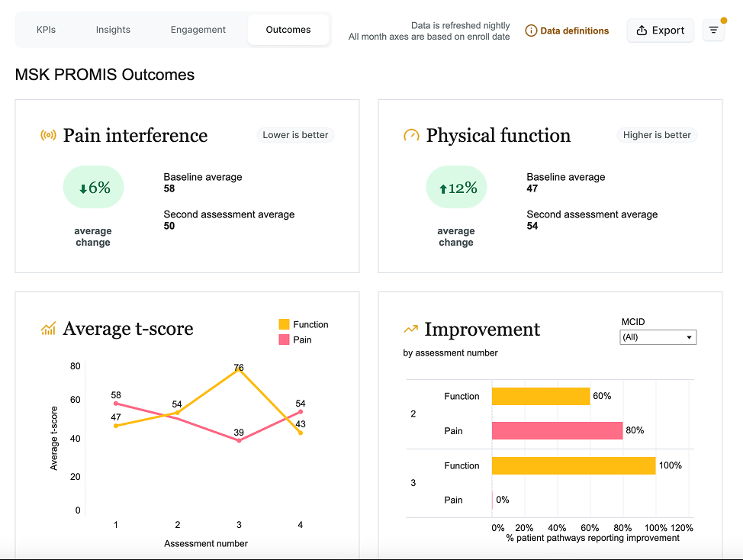Open the MCID dropdown
Image resolution: width=743 pixels, height=560 pixels.
coord(658,337)
